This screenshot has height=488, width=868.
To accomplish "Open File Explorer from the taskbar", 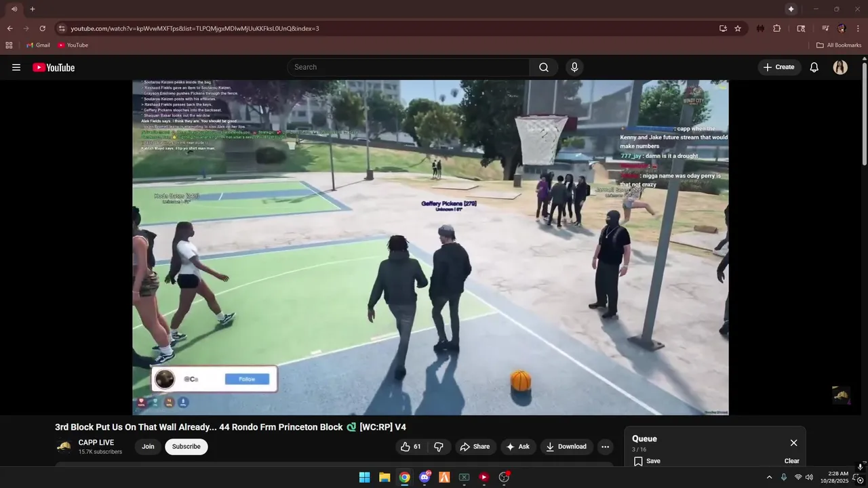I will coord(384,477).
